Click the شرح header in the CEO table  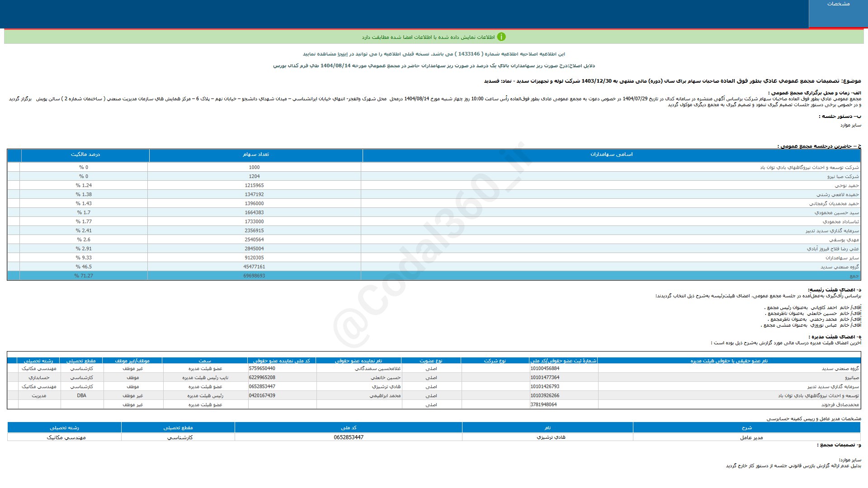pyautogui.click(x=746, y=427)
